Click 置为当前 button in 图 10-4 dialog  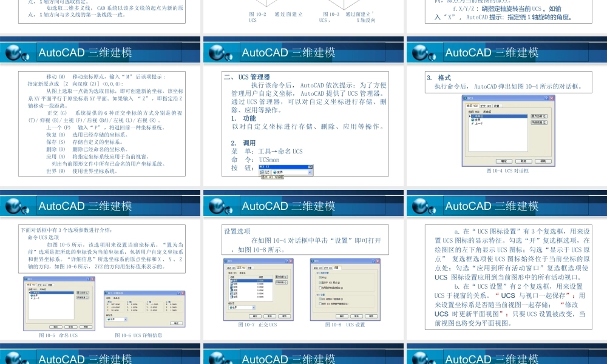coord(539,116)
